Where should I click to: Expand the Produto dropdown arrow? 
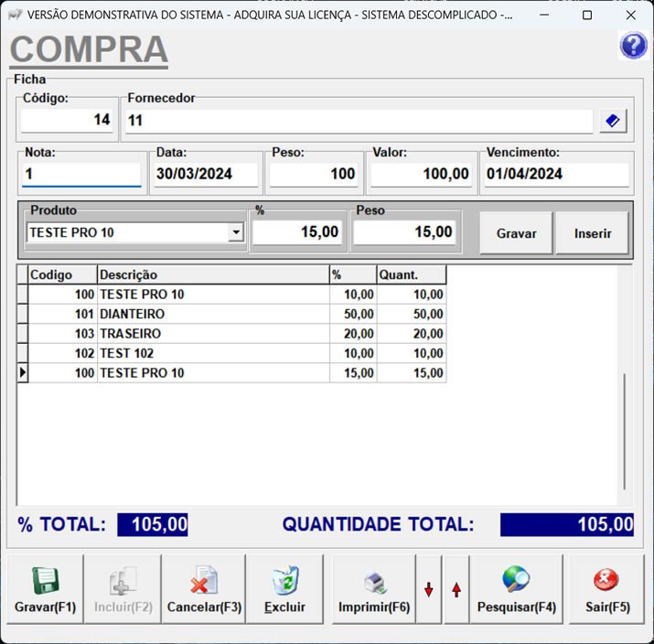point(236,232)
